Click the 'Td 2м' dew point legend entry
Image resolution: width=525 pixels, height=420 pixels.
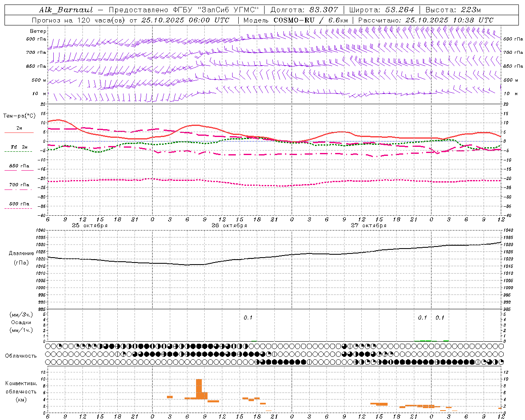[19, 147]
